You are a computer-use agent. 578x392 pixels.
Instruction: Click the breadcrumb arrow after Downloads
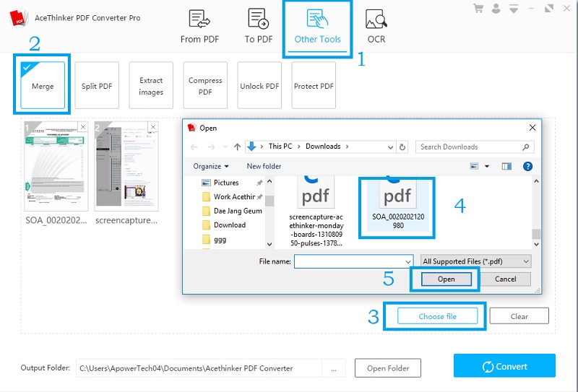(347, 147)
